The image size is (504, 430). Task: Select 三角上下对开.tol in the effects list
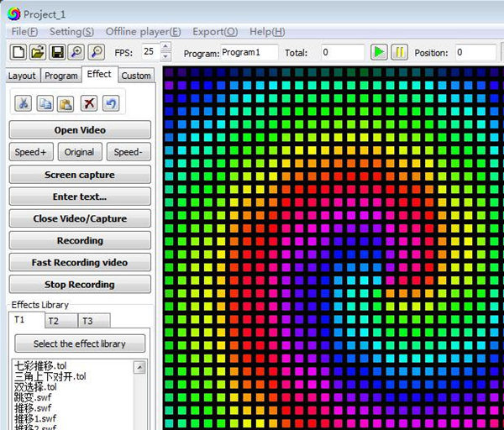click(x=50, y=376)
